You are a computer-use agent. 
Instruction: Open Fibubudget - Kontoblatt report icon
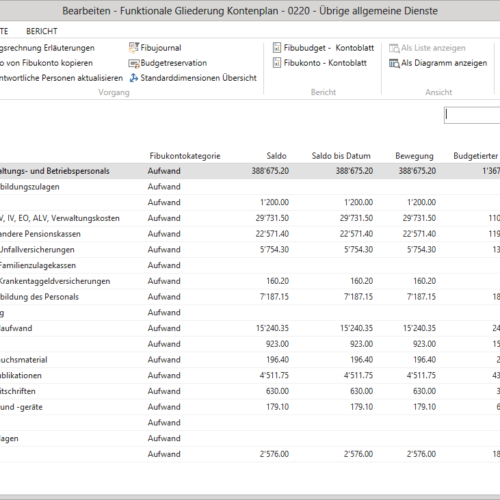tap(277, 48)
